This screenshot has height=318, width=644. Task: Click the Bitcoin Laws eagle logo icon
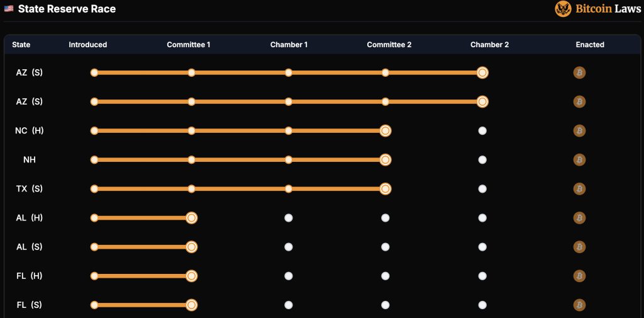563,9
